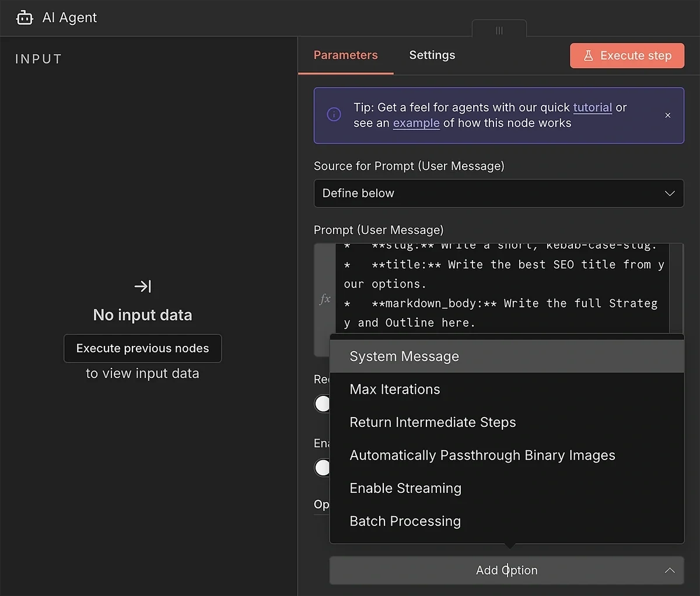
Task: Dismiss the tip banner with the X icon
Action: (667, 115)
